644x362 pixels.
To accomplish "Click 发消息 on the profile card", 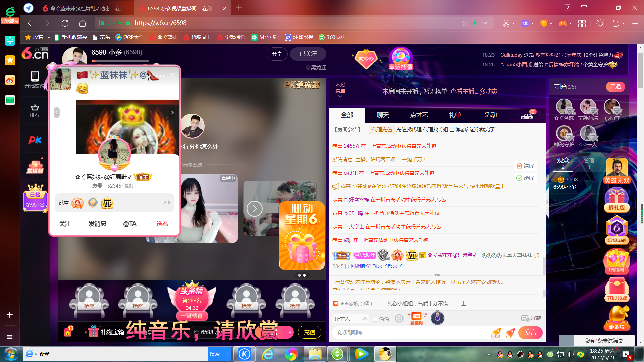I will (x=97, y=224).
